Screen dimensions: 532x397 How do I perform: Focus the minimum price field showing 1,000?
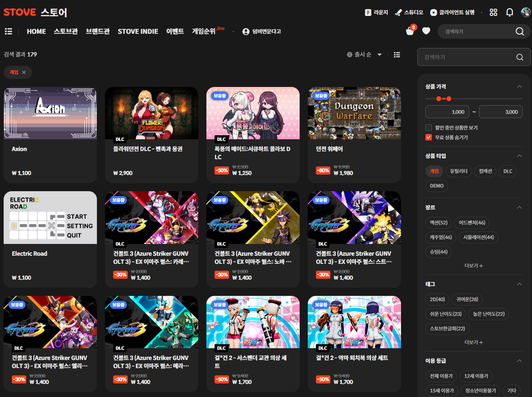coord(447,112)
